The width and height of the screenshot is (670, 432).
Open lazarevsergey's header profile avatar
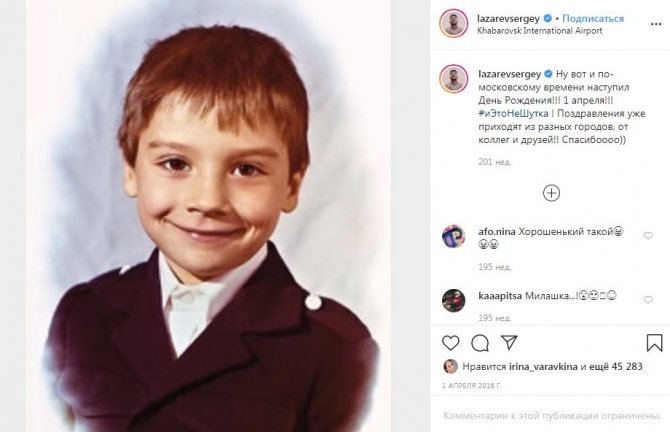pyautogui.click(x=453, y=24)
